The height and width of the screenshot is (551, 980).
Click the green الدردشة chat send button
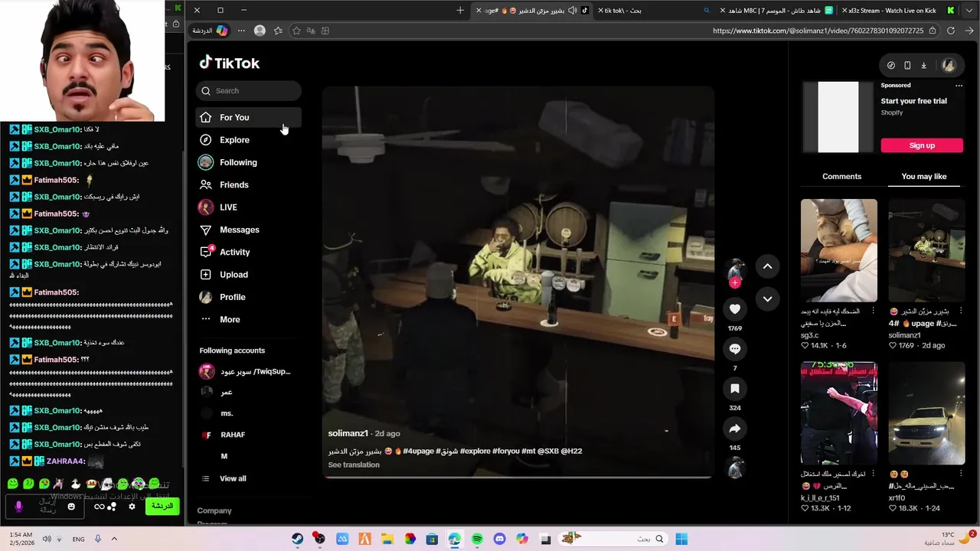click(162, 506)
